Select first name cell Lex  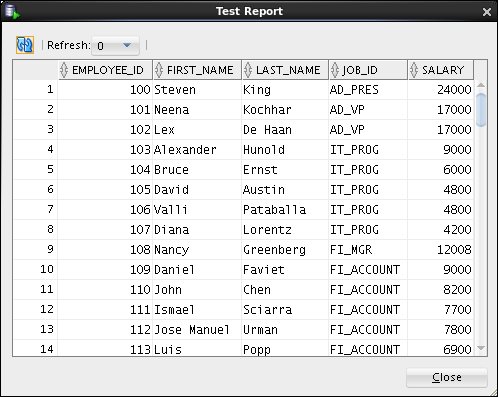pos(197,130)
